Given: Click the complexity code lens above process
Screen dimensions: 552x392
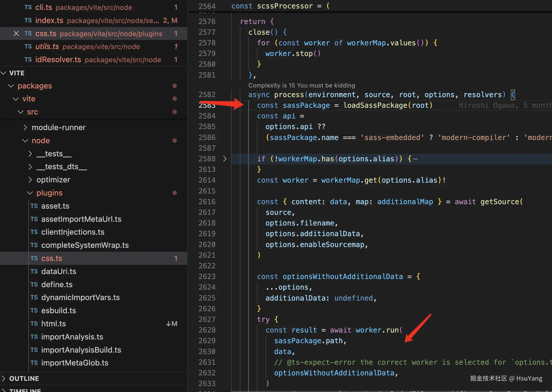Looking at the screenshot, I should click(x=301, y=85).
